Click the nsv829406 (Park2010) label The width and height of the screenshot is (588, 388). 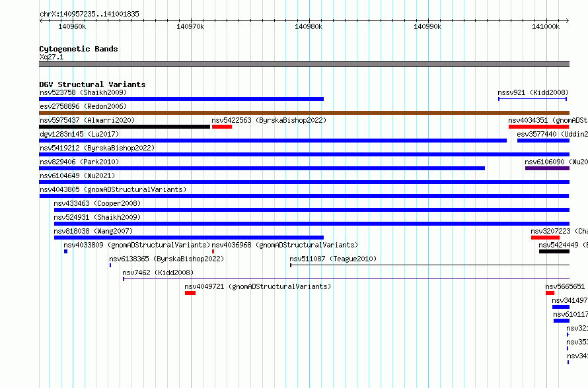(x=79, y=162)
